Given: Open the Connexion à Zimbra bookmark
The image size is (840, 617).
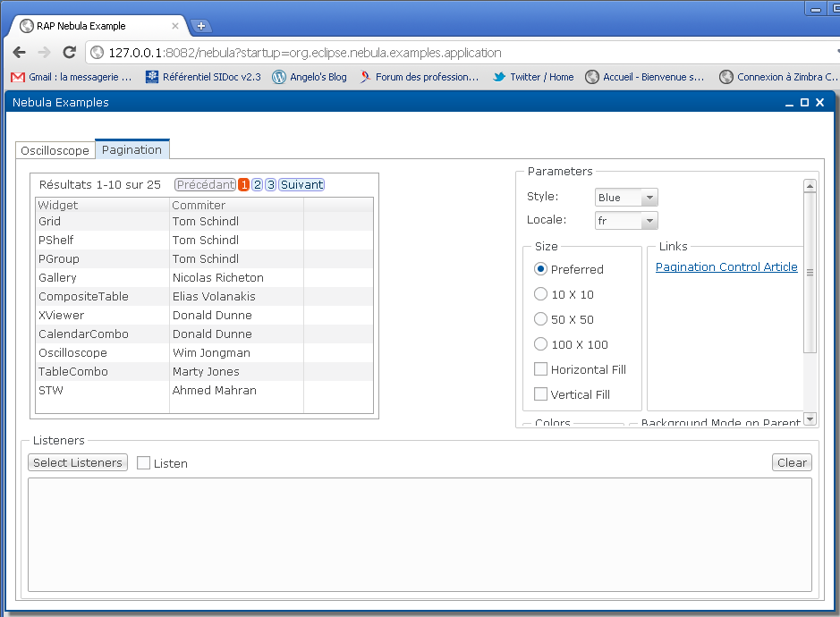Looking at the screenshot, I should pos(778,77).
